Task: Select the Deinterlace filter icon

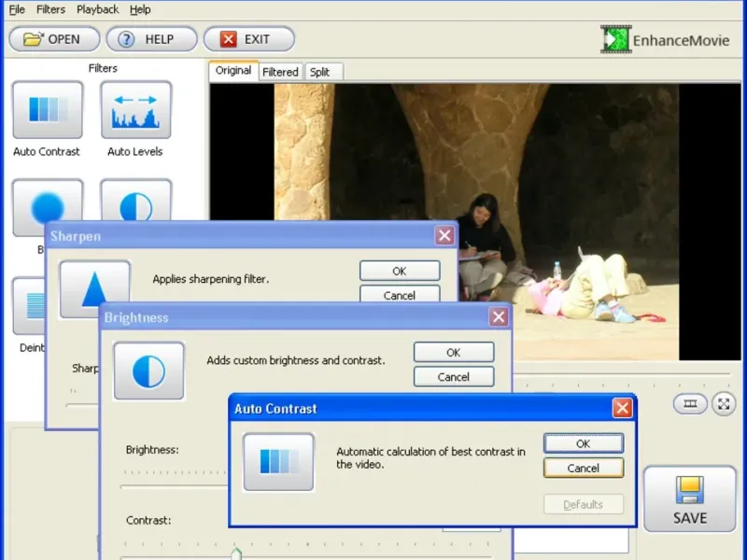Action: [29, 306]
